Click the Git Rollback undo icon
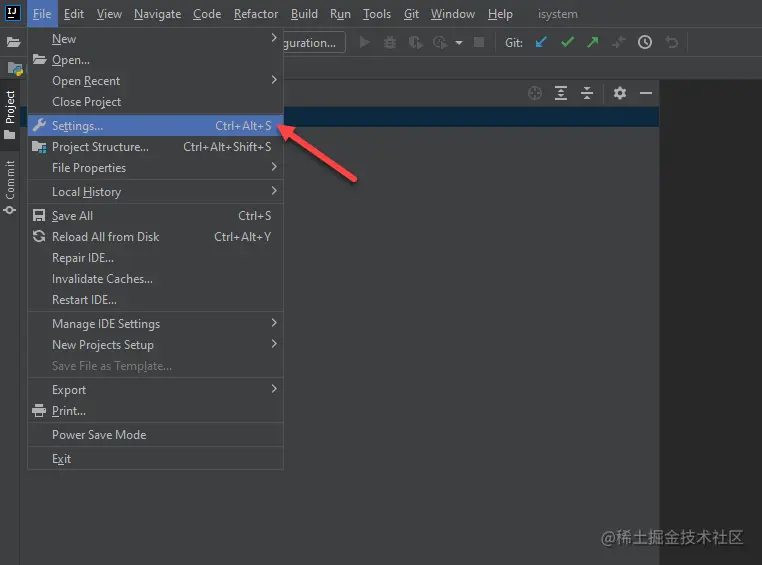This screenshot has height=565, width=762. [672, 42]
